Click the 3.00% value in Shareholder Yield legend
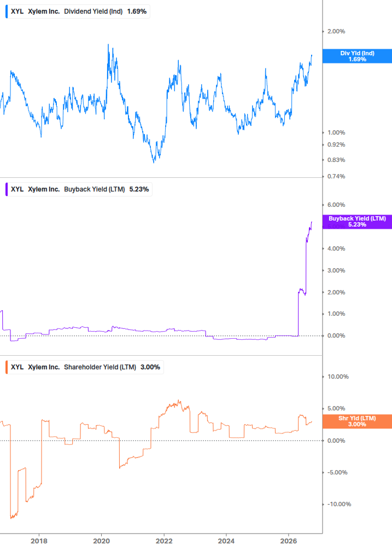Image resolution: width=392 pixels, height=550 pixels. tap(150, 367)
